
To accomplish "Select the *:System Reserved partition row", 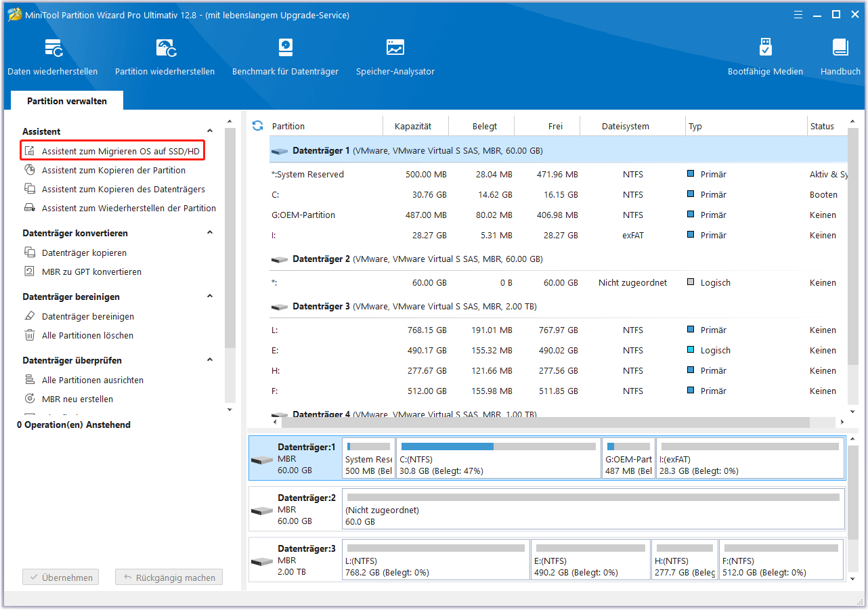I will [x=558, y=175].
